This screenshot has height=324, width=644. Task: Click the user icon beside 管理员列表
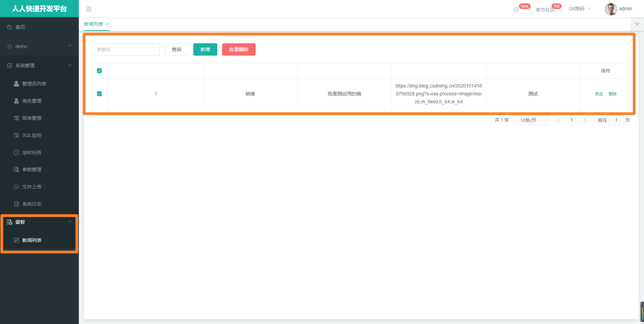tap(16, 84)
